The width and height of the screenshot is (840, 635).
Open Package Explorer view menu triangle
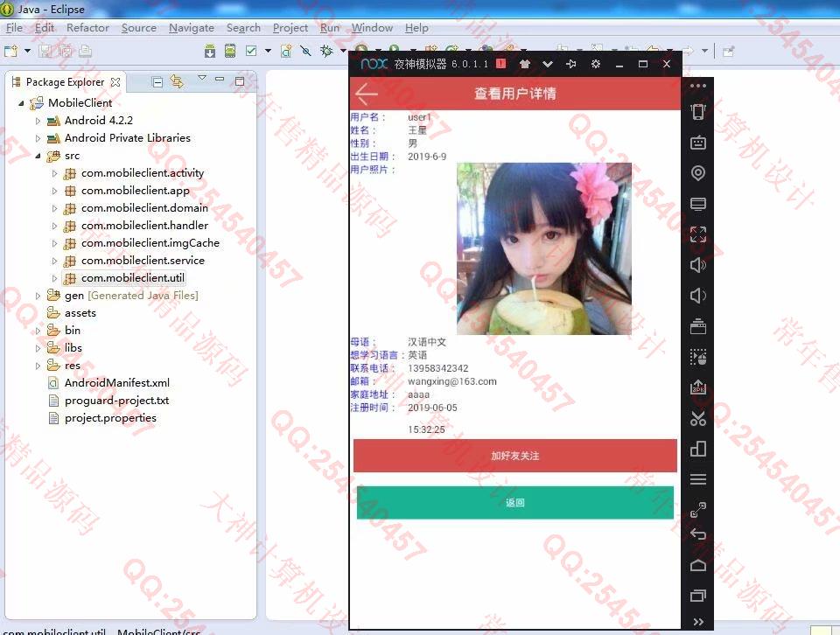202,78
